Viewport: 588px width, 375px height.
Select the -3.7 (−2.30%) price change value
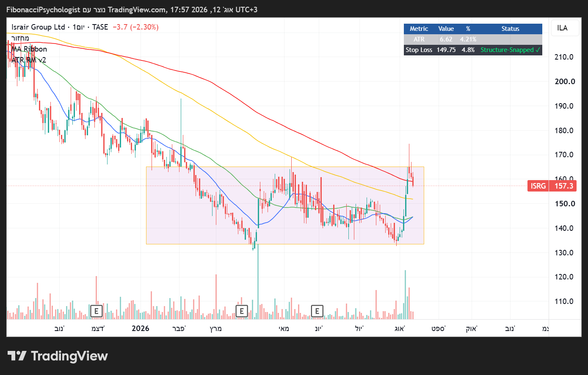click(135, 27)
